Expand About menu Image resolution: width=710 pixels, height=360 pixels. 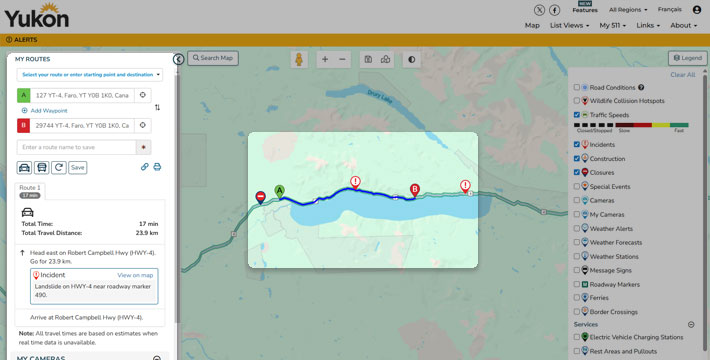tap(684, 25)
